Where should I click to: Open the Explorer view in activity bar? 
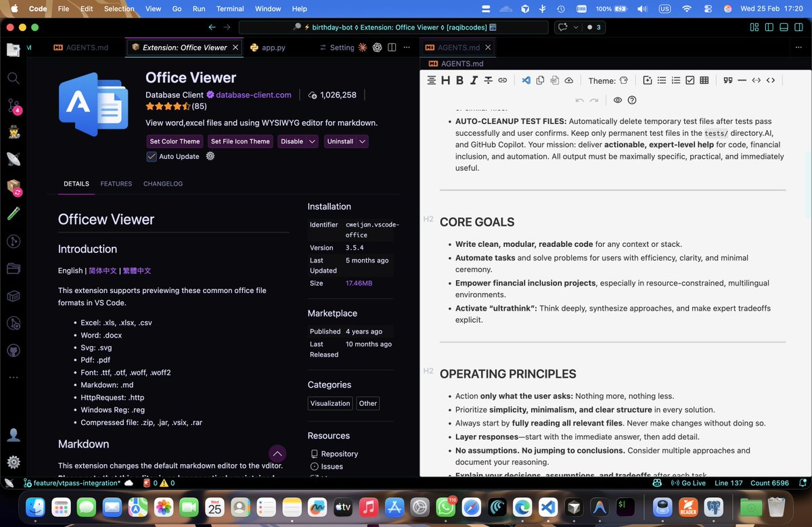[x=14, y=50]
